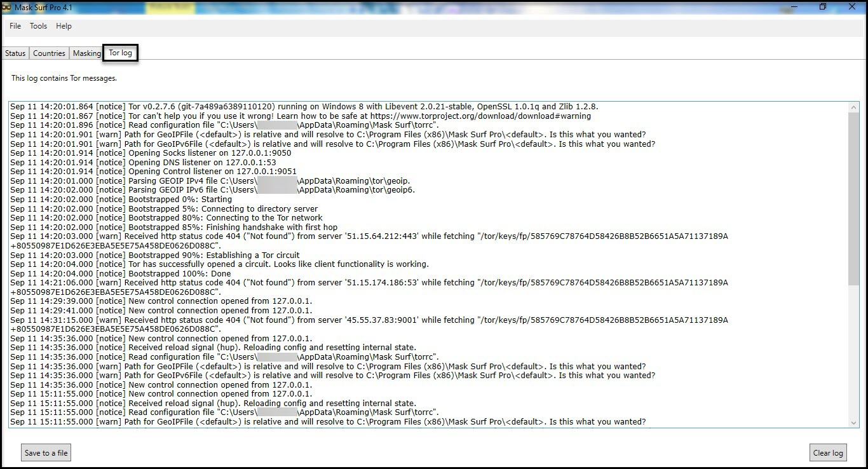The height and width of the screenshot is (469, 868).
Task: Click the 14:20:01.901 GeoIPv6File path warning
Action: click(333, 144)
